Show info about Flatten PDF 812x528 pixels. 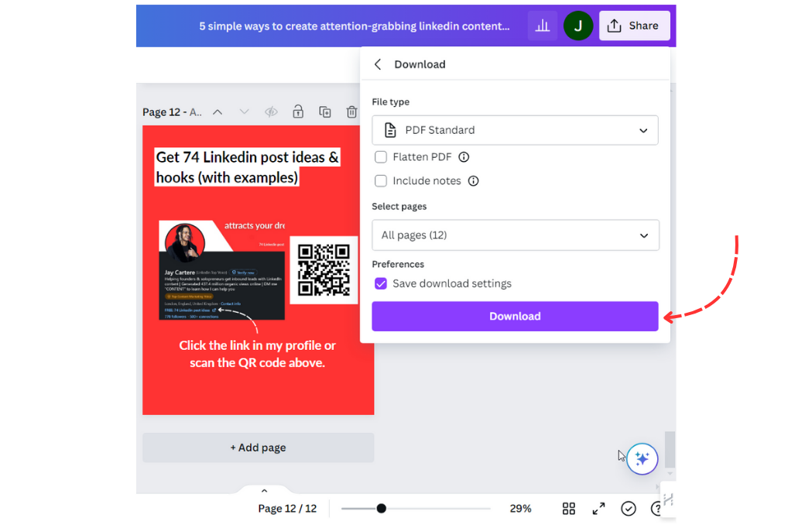(464, 157)
